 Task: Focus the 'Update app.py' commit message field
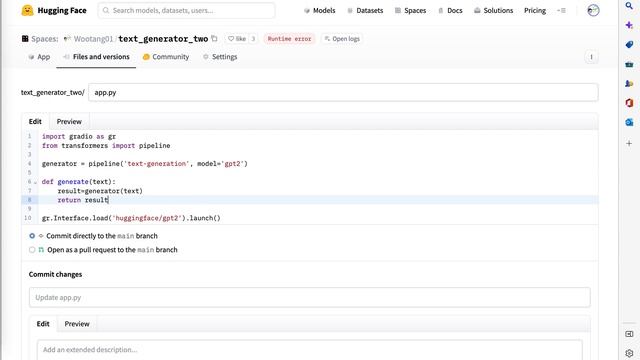tap(310, 298)
